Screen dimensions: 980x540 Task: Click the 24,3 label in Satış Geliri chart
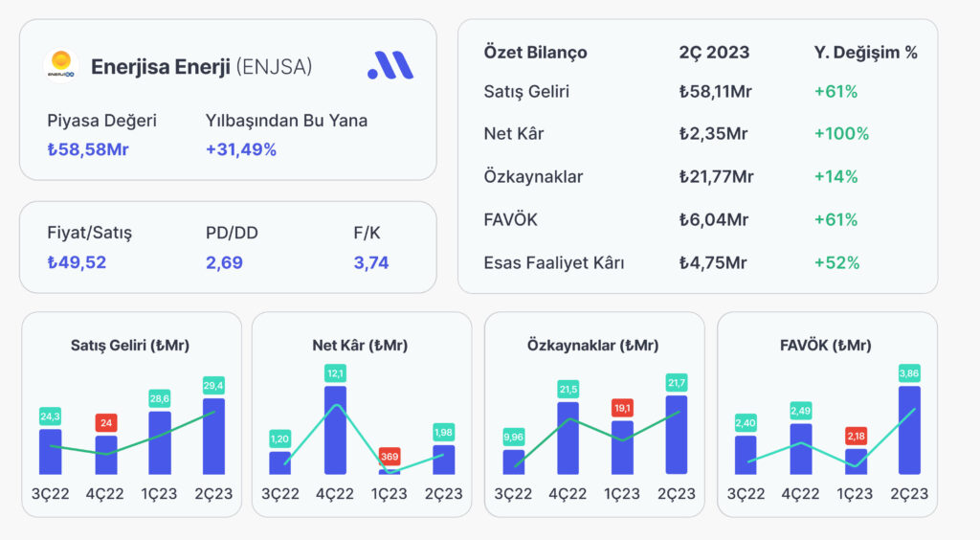[50, 416]
